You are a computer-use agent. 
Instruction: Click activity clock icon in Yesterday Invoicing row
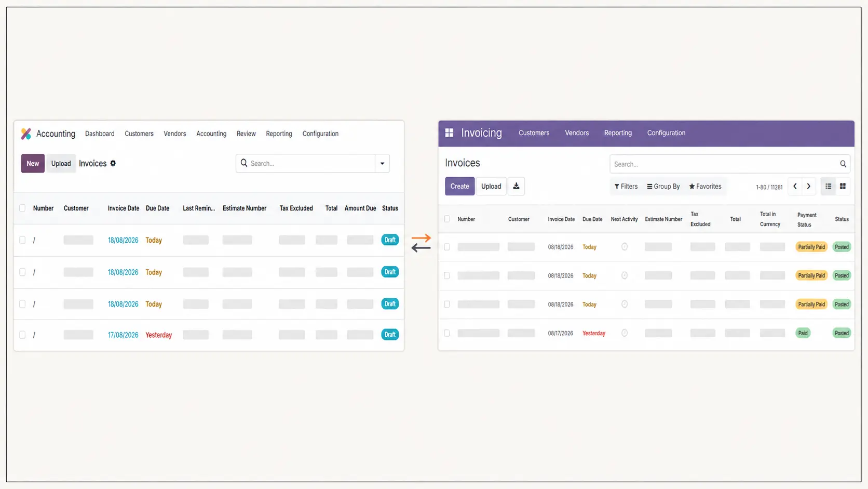(x=625, y=333)
